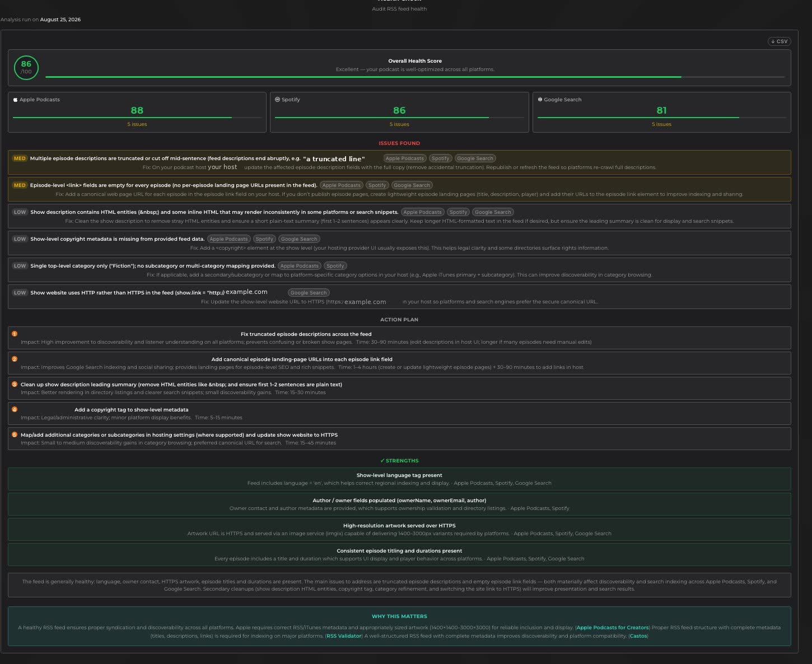Click Spotify tag on single category issue
This screenshot has height=664, width=812.
(335, 266)
